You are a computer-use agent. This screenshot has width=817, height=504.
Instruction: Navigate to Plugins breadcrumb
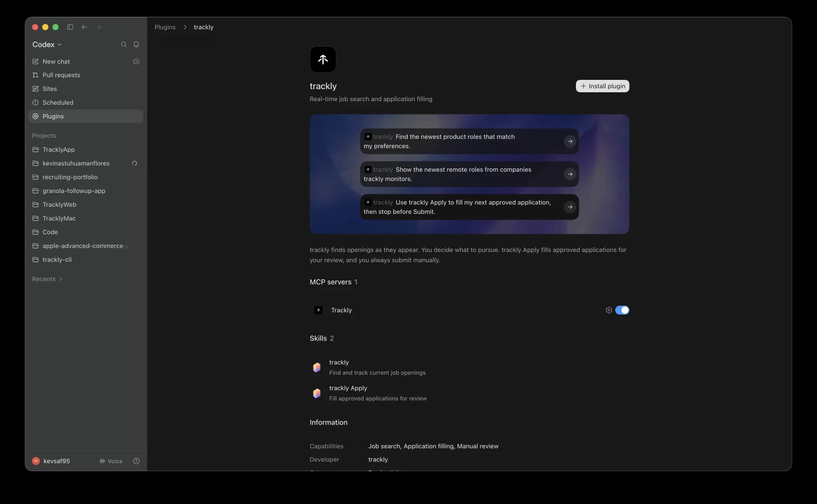pos(165,27)
